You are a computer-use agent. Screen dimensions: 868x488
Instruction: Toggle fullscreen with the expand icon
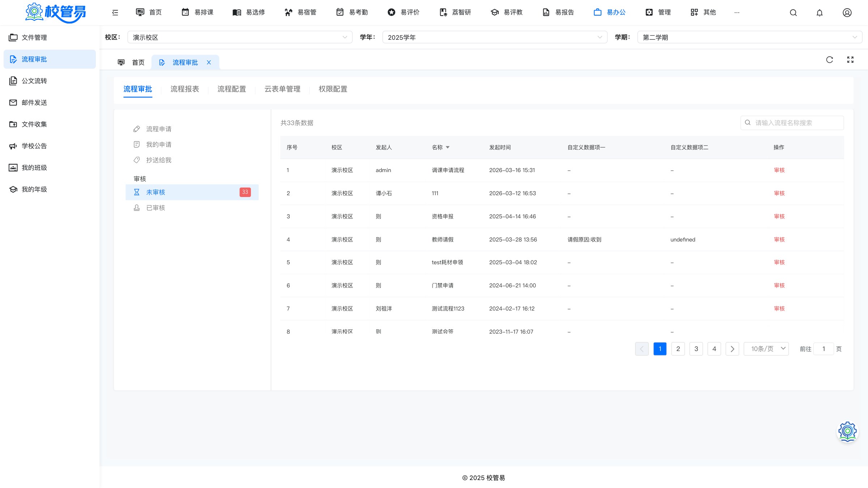point(850,60)
